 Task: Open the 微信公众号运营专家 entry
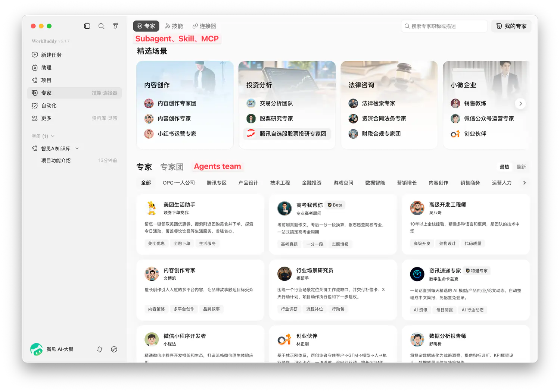tap(482, 119)
